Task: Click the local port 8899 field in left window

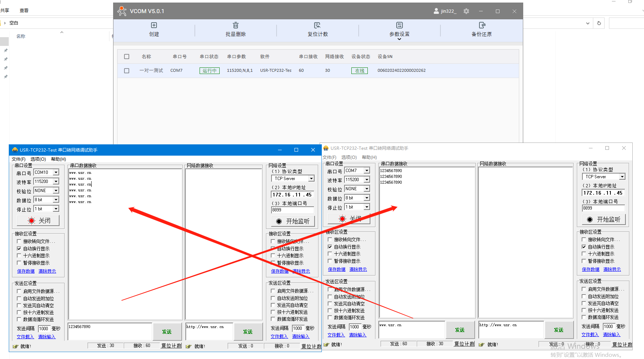Action: click(x=292, y=210)
